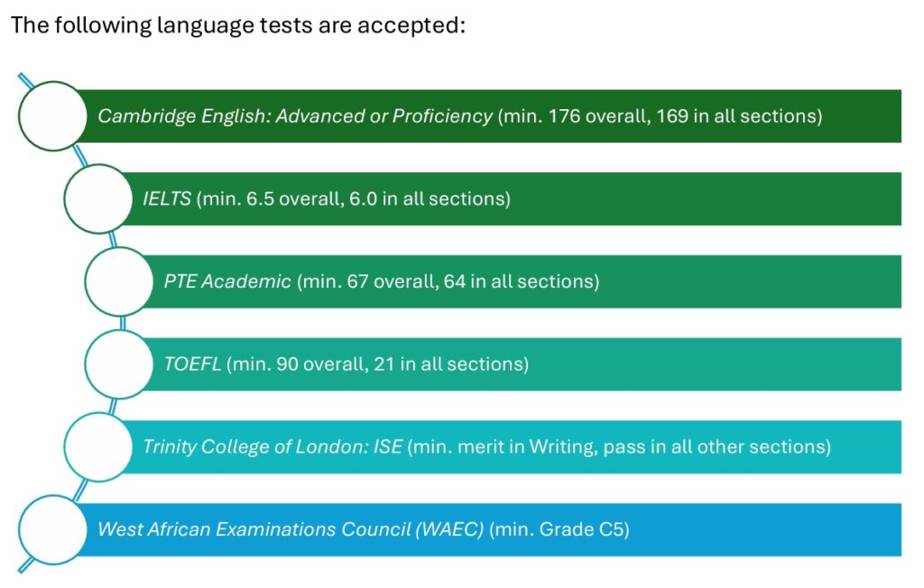Click the heading about accepted language tests
Screen dimensions: 924x588
pos(238,25)
